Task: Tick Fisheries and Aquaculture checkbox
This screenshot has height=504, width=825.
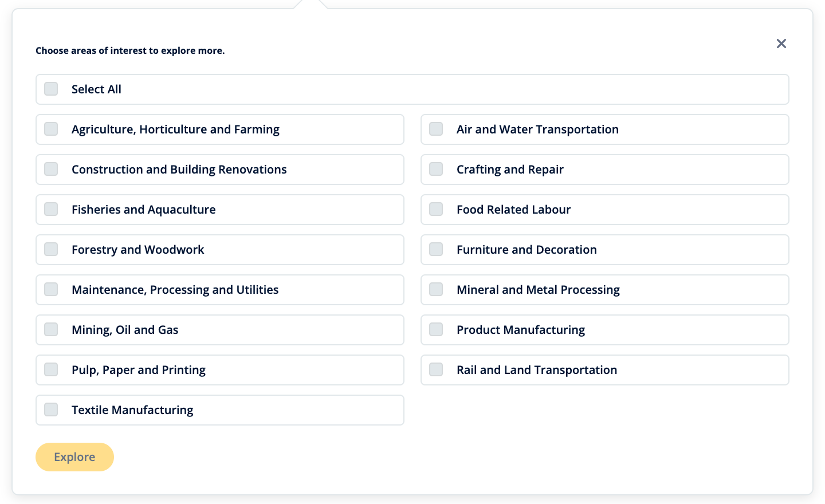Action: [x=51, y=209]
